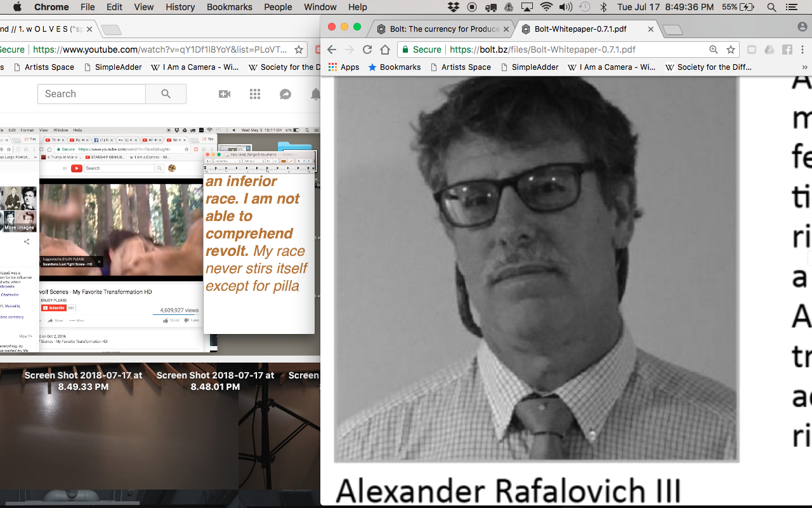Image resolution: width=812 pixels, height=508 pixels.
Task: Go to homepage via the home icon
Action: 385,50
